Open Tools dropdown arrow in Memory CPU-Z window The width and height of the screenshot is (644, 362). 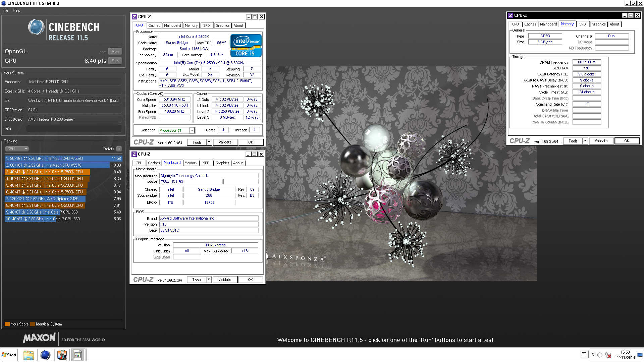coord(585,141)
